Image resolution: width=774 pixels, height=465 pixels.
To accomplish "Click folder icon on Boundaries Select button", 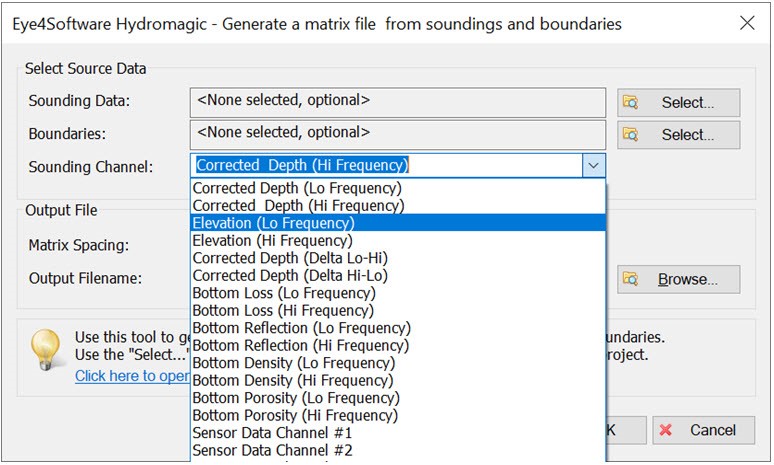I will click(x=631, y=134).
